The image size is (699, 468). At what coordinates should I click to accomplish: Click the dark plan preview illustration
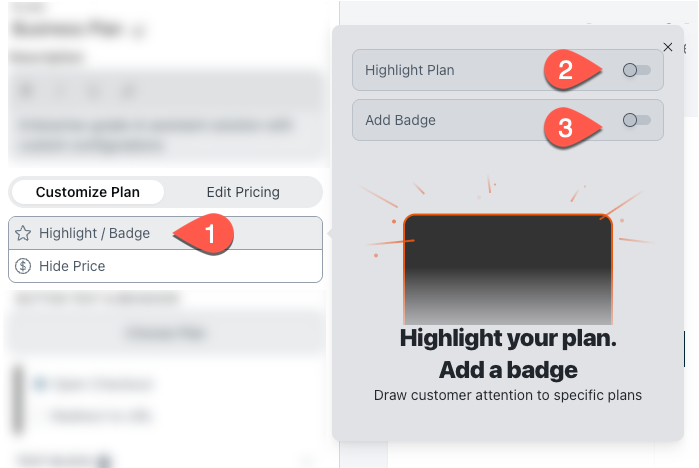pos(508,265)
